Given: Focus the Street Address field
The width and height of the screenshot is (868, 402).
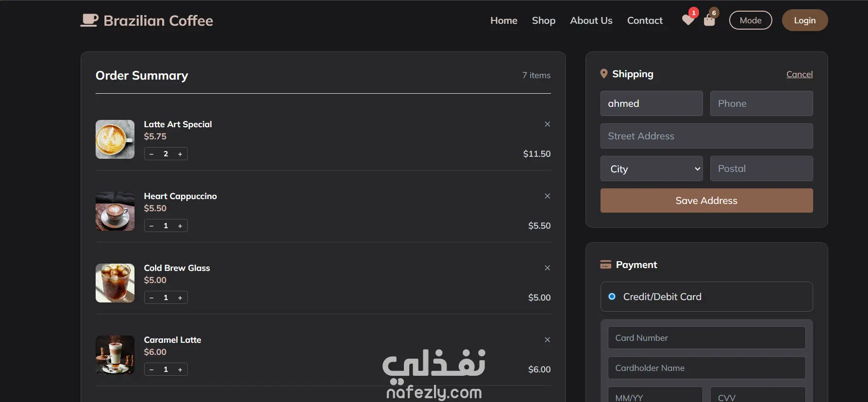Looking at the screenshot, I should click(x=706, y=136).
